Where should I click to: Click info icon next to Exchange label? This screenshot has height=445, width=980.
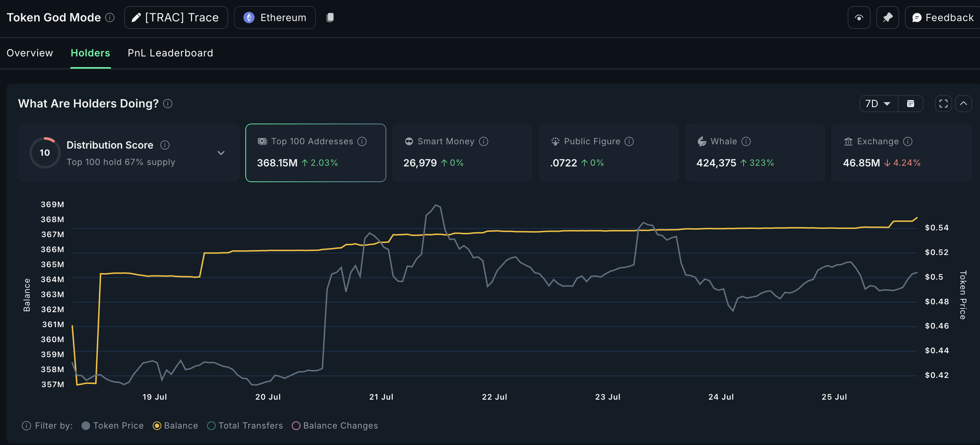pyautogui.click(x=908, y=141)
